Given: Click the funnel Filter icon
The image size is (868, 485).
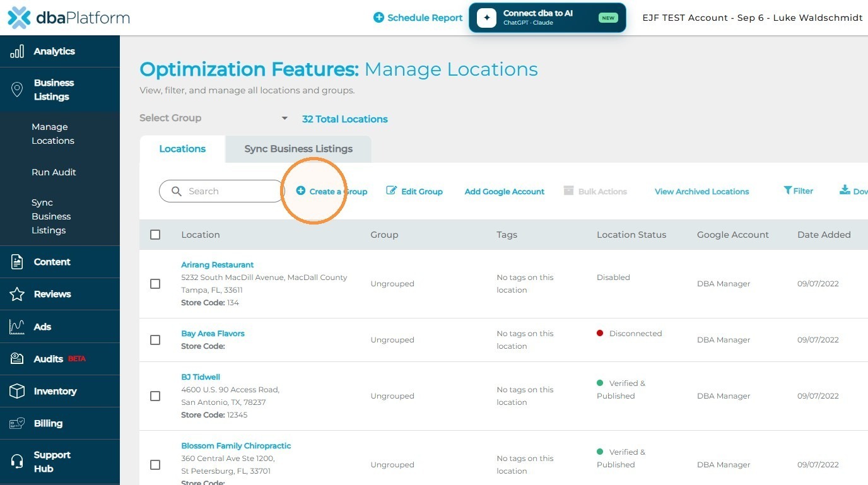Looking at the screenshot, I should 788,190.
